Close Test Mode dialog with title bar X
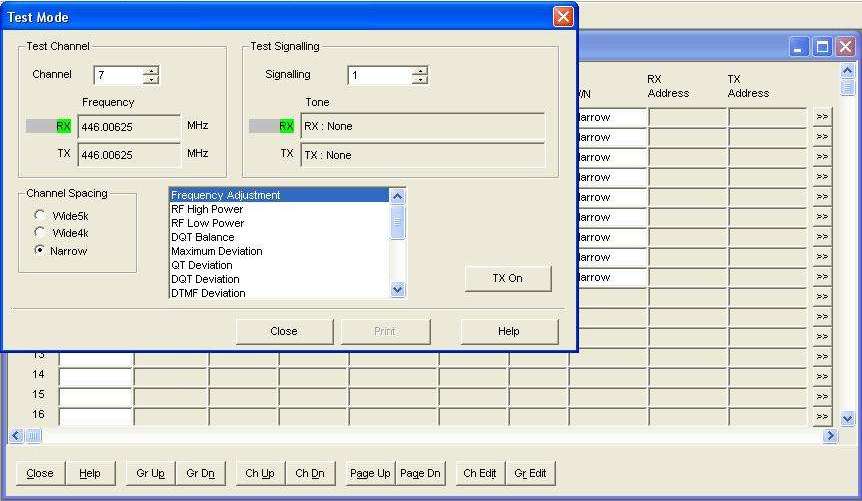The height and width of the screenshot is (501, 862). [x=563, y=17]
